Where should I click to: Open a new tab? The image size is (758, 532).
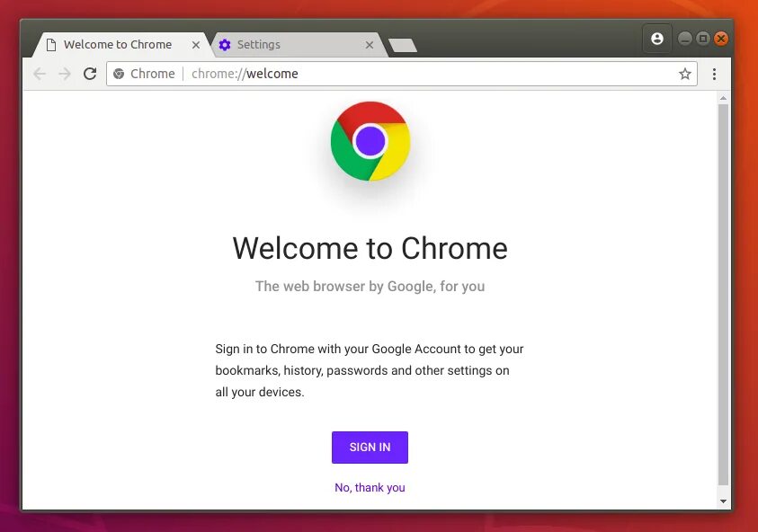click(x=403, y=46)
